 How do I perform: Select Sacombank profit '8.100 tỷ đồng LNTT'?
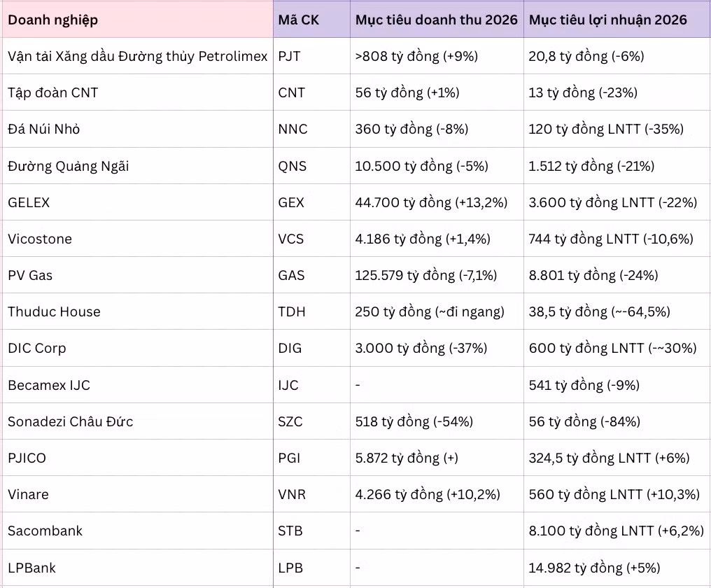(x=616, y=531)
